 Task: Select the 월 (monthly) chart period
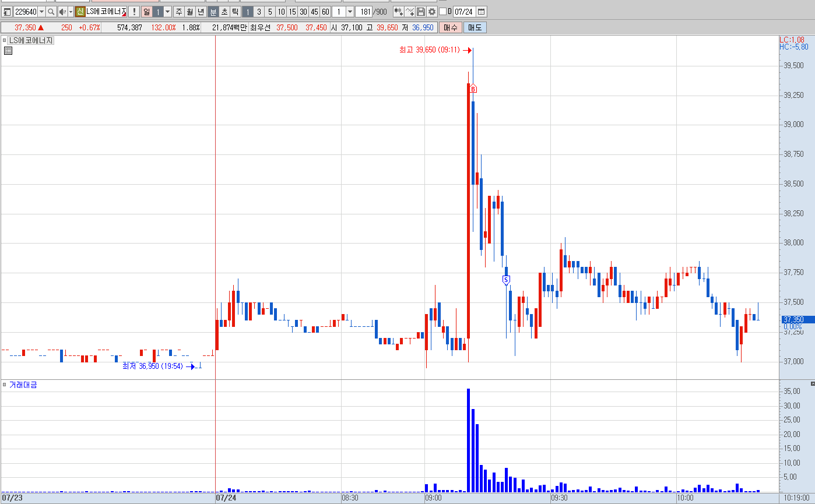point(190,12)
